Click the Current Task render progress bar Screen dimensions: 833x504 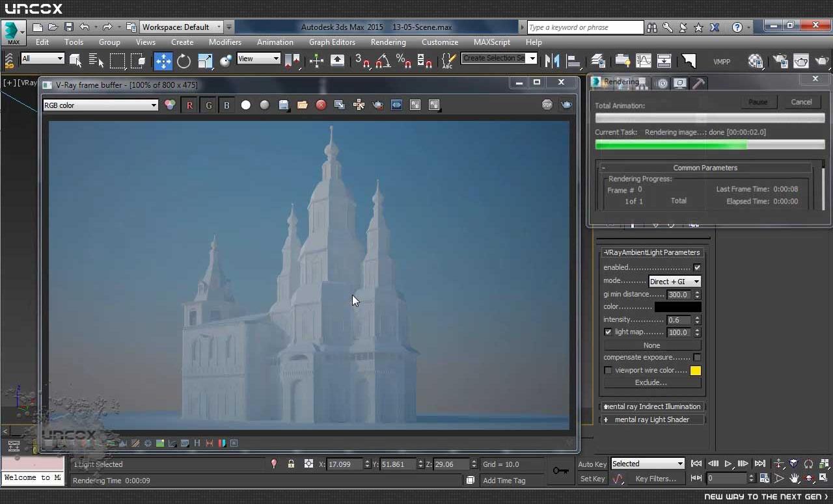[710, 145]
